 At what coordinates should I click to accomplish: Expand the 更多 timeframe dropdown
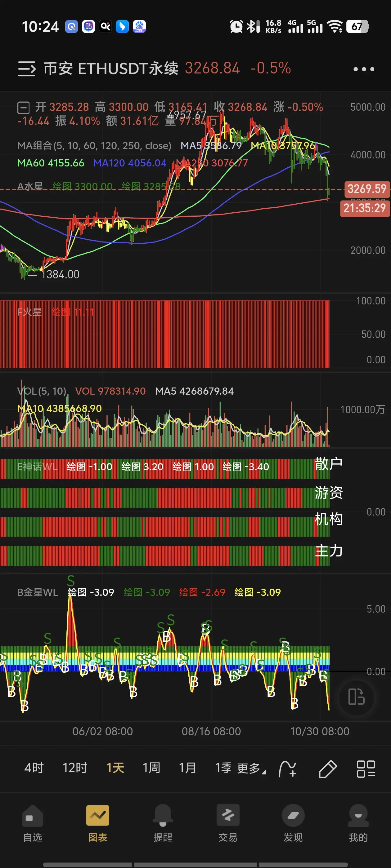(251, 768)
